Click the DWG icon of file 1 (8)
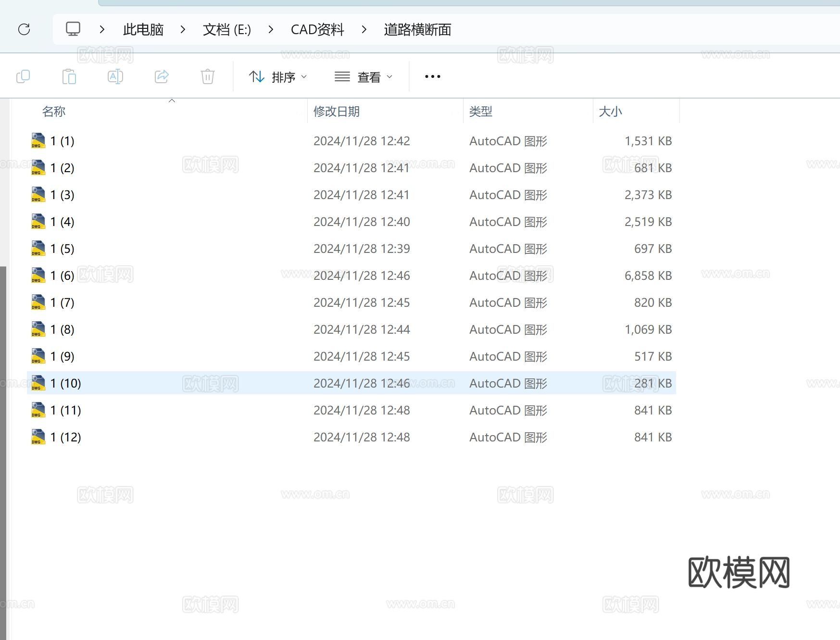The image size is (840, 640). tap(38, 329)
